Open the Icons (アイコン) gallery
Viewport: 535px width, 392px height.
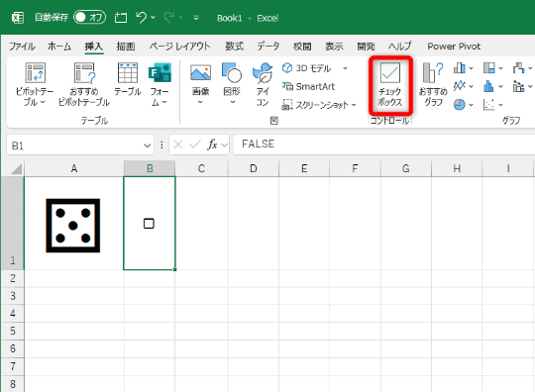pyautogui.click(x=263, y=84)
